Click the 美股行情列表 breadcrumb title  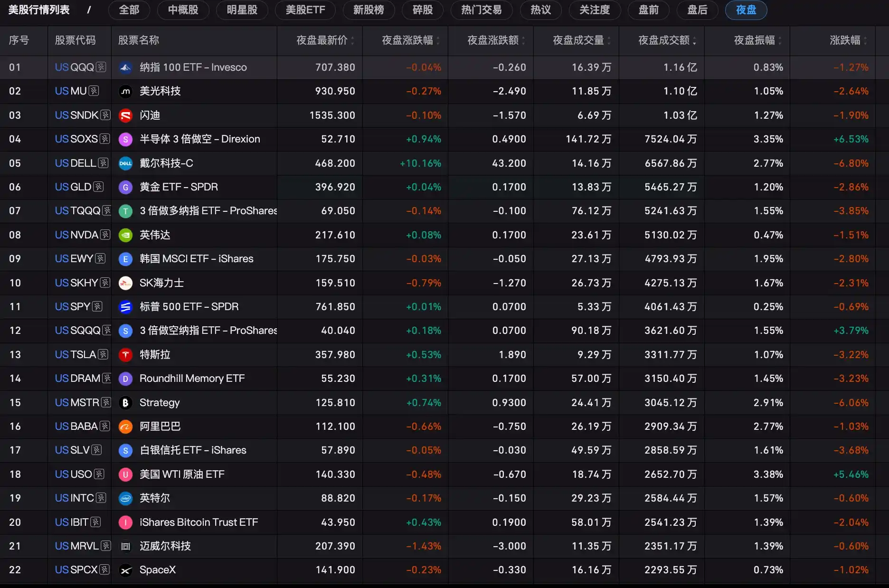click(x=39, y=10)
